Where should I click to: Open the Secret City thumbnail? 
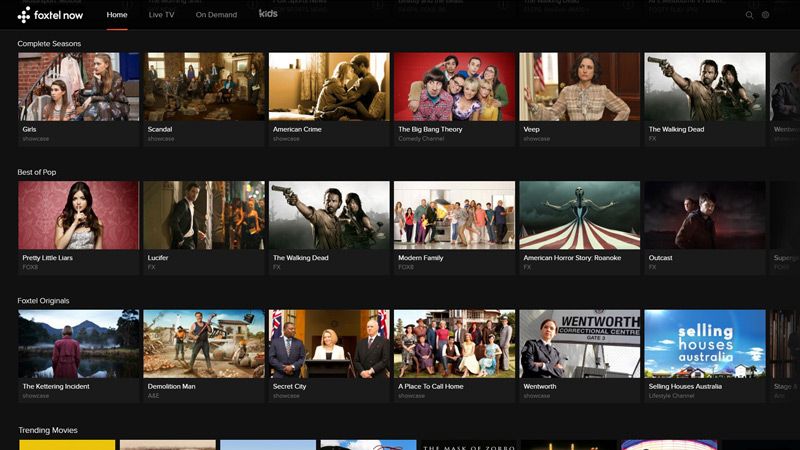tap(329, 344)
